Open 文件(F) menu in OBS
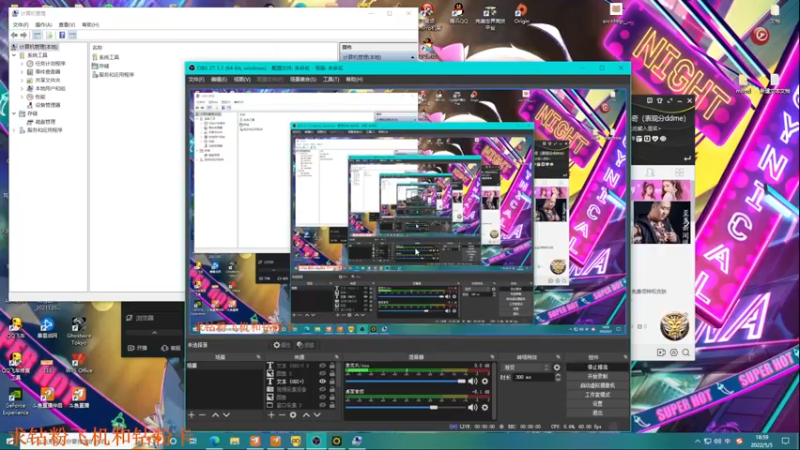Image resolution: width=800 pixels, height=450 pixels. click(196, 80)
